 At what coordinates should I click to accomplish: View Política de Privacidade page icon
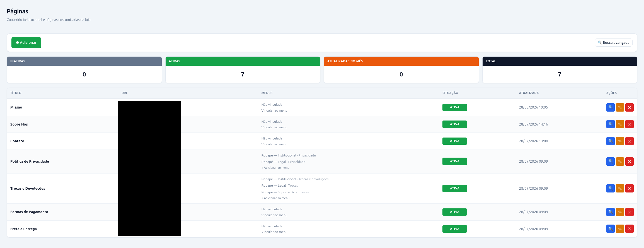point(610,162)
